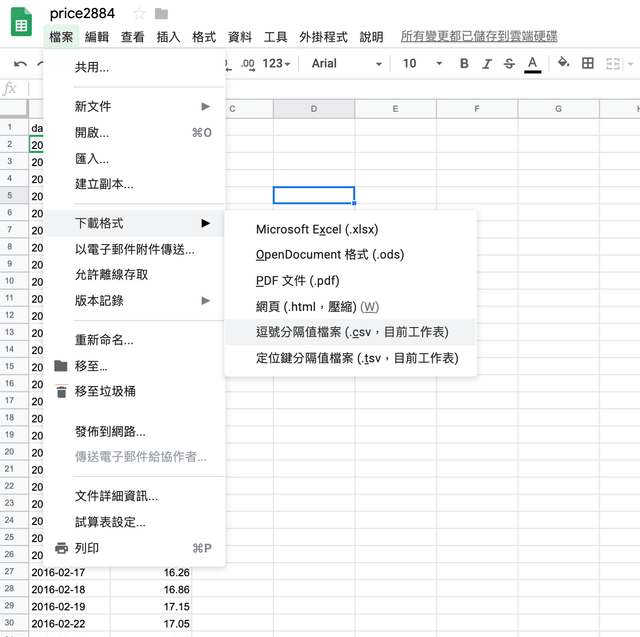Viewport: 640px width, 637px height.
Task: Select column E header
Action: [x=396, y=109]
